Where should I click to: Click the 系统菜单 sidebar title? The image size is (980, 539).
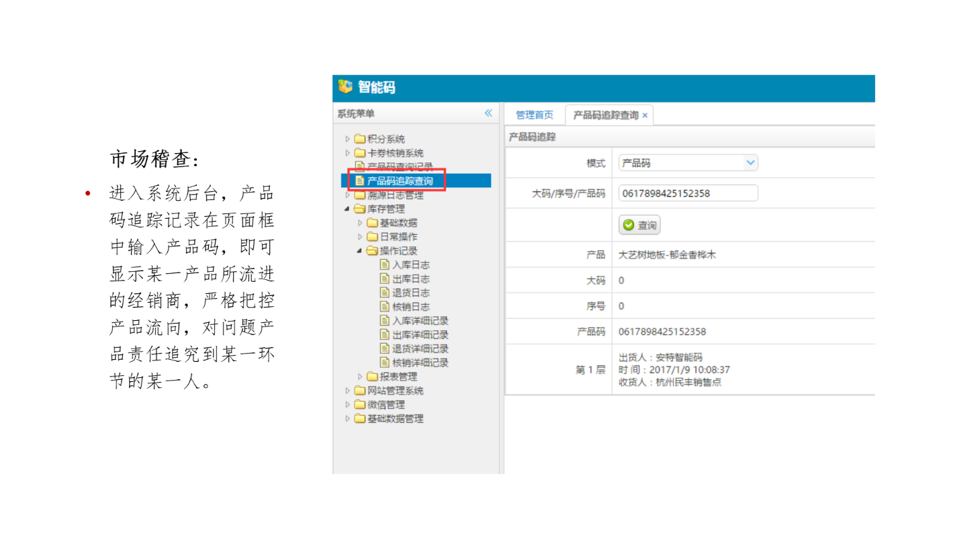[x=356, y=113]
